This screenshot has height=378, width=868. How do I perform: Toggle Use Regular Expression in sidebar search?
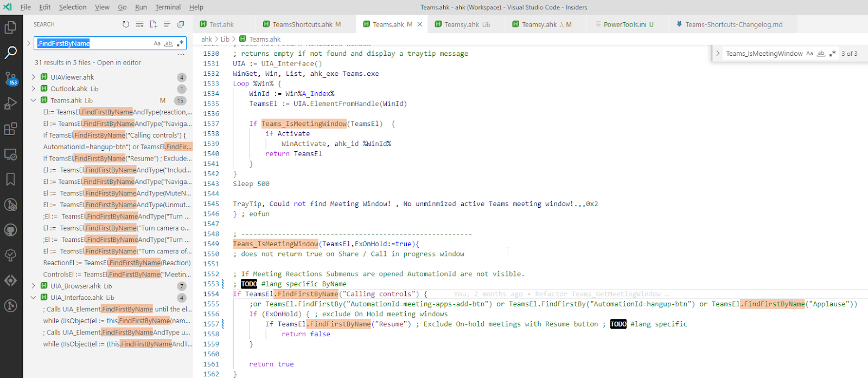pyautogui.click(x=180, y=43)
